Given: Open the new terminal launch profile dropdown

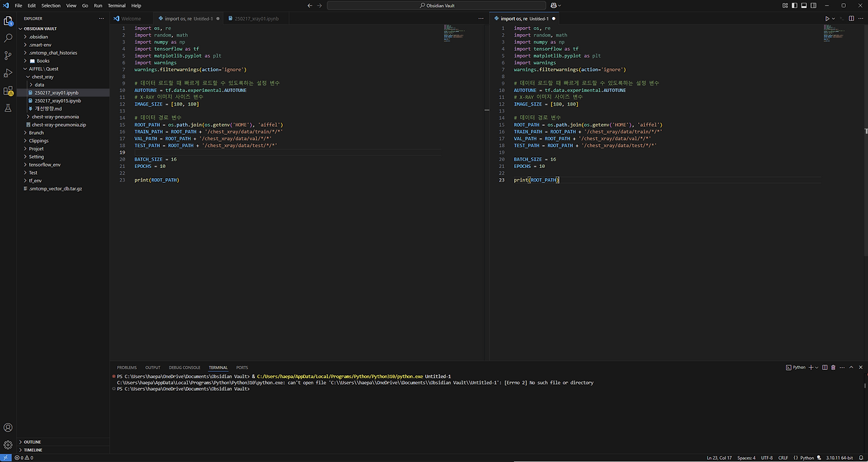Looking at the screenshot, I should point(816,367).
